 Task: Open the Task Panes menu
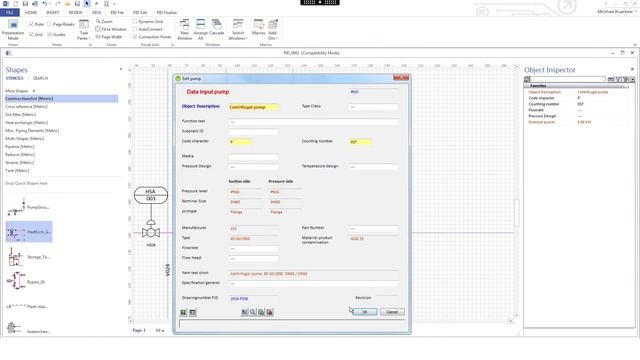pyautogui.click(x=83, y=30)
